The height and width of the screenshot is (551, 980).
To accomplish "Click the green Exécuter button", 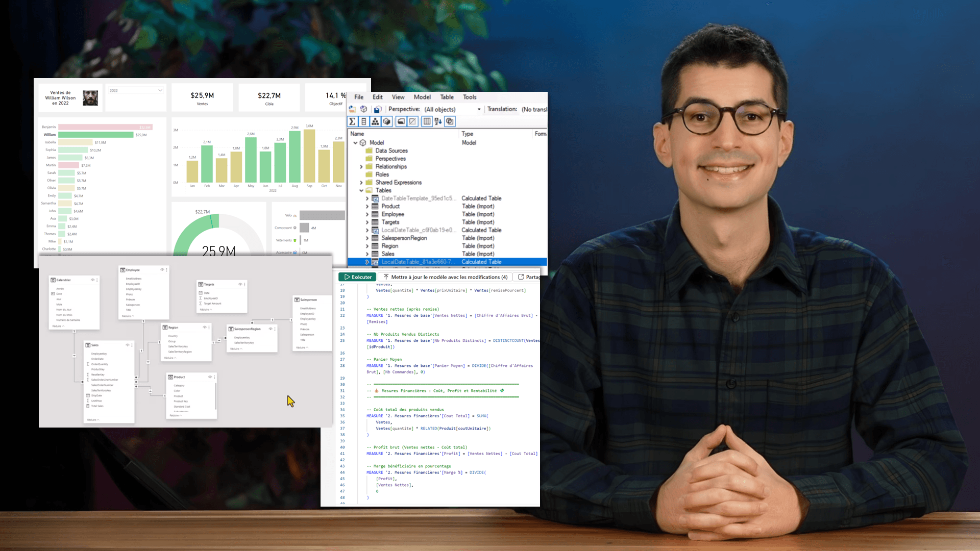I will click(x=357, y=277).
